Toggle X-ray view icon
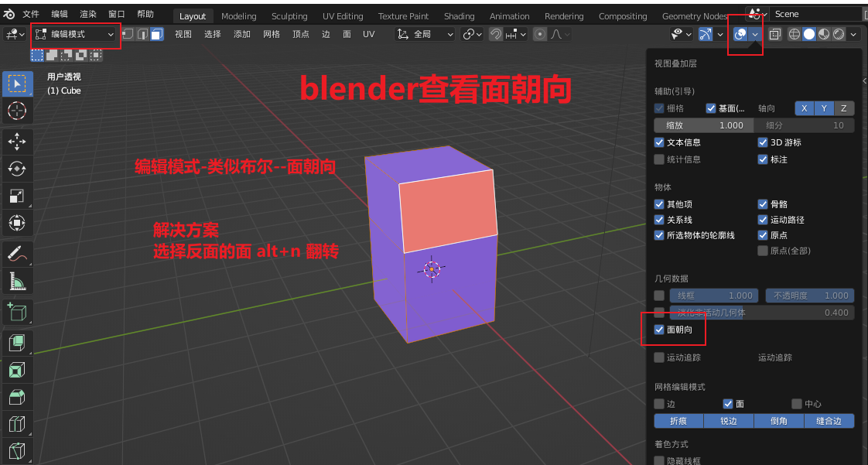The width and height of the screenshot is (868, 465). (x=775, y=34)
